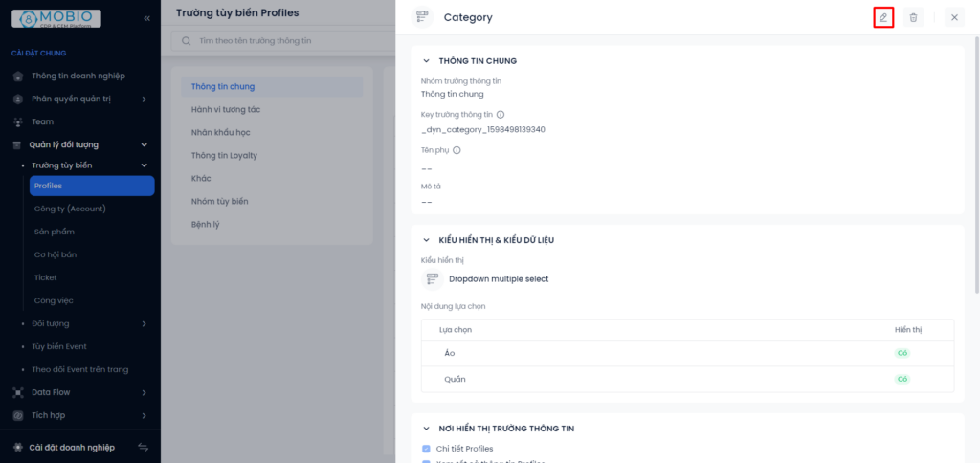This screenshot has width=980, height=463.
Task: Click the pencil edit icon for Category
Action: coord(883,17)
